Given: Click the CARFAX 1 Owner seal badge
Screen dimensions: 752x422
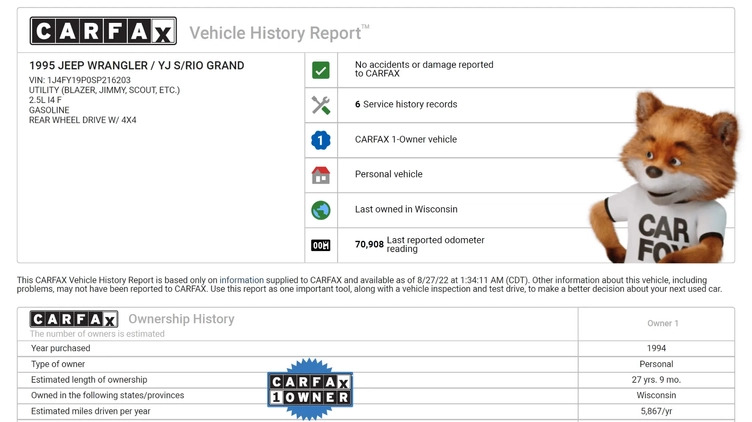Looking at the screenshot, I should coord(310,389).
